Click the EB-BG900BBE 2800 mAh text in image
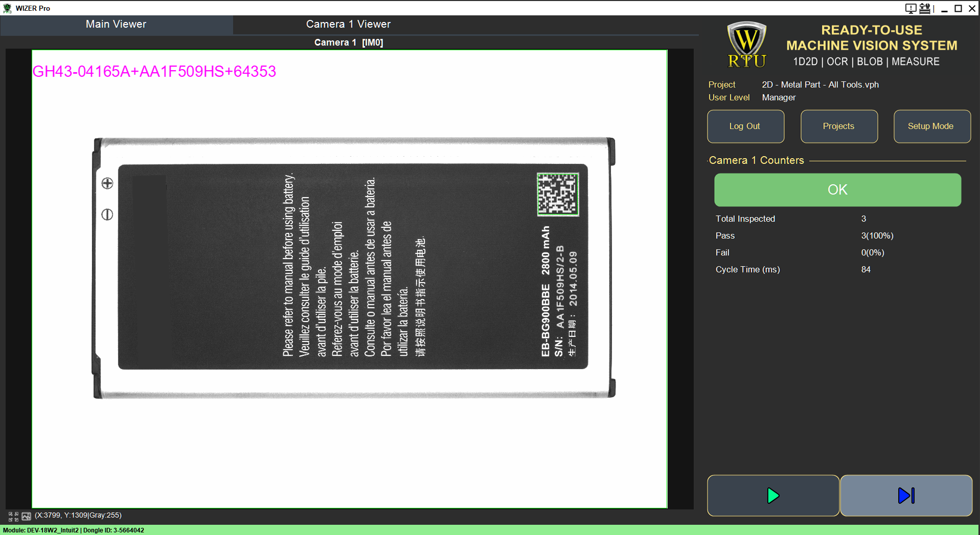This screenshot has height=535, width=980. 546,291
